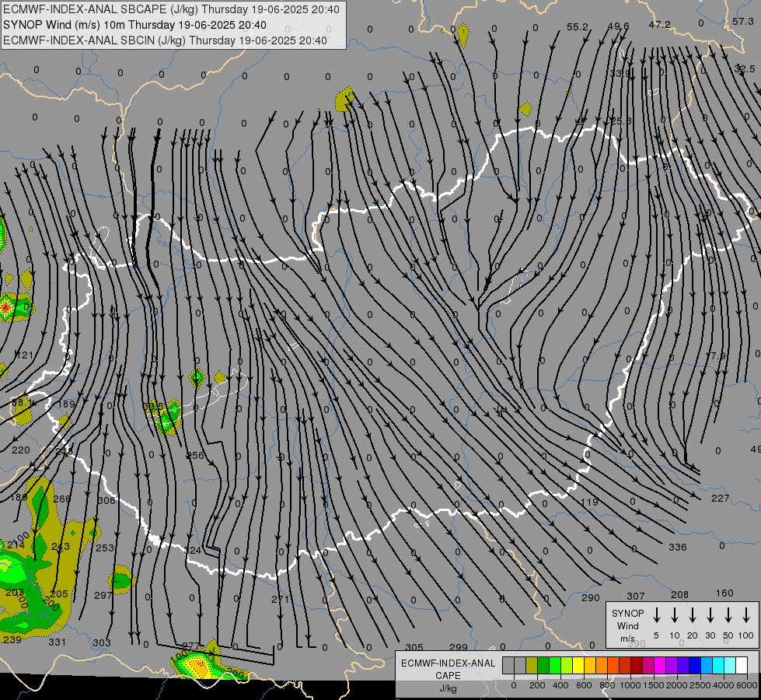
Task: Click the 253 value on the map
Action: 105,548
